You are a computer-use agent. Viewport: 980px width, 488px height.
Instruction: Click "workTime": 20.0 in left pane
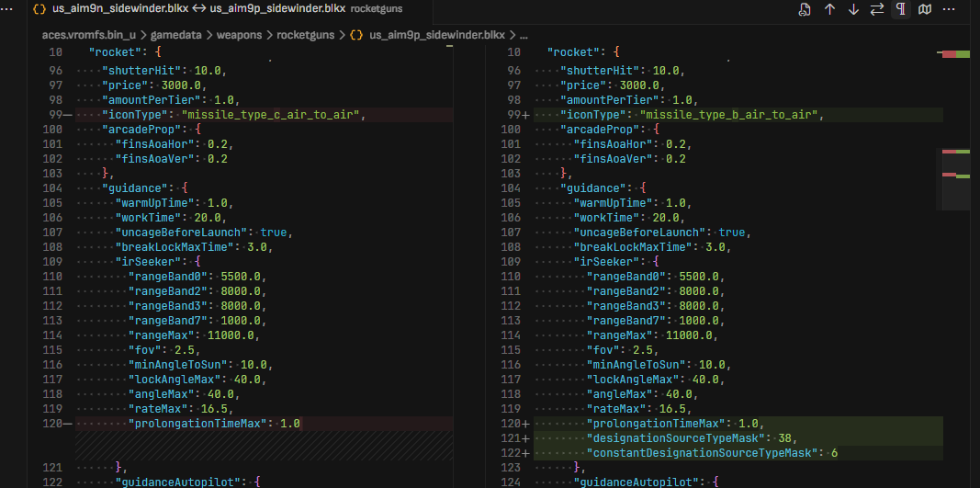click(x=171, y=217)
